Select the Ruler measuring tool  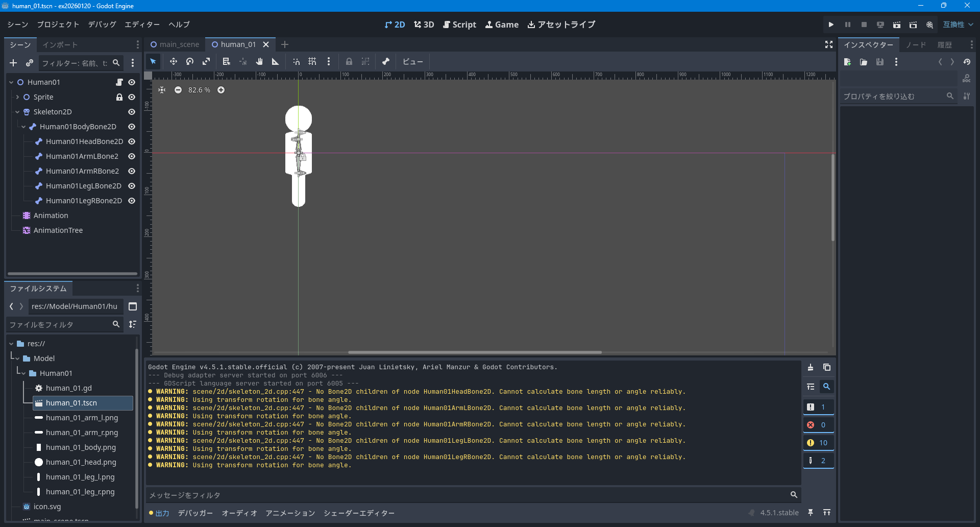pyautogui.click(x=276, y=62)
